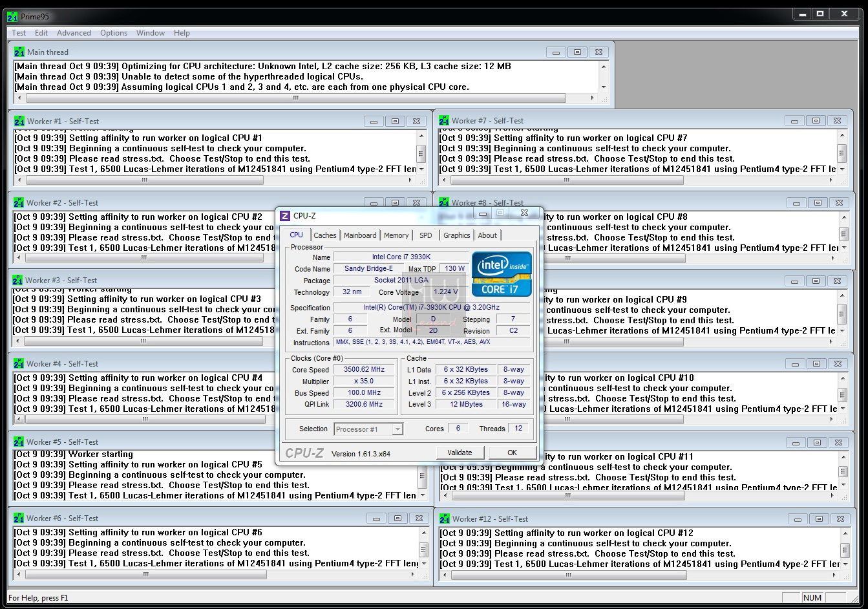Screen dimensions: 868x609
Task: Click the Main thread window icon
Action: pyautogui.click(x=19, y=52)
